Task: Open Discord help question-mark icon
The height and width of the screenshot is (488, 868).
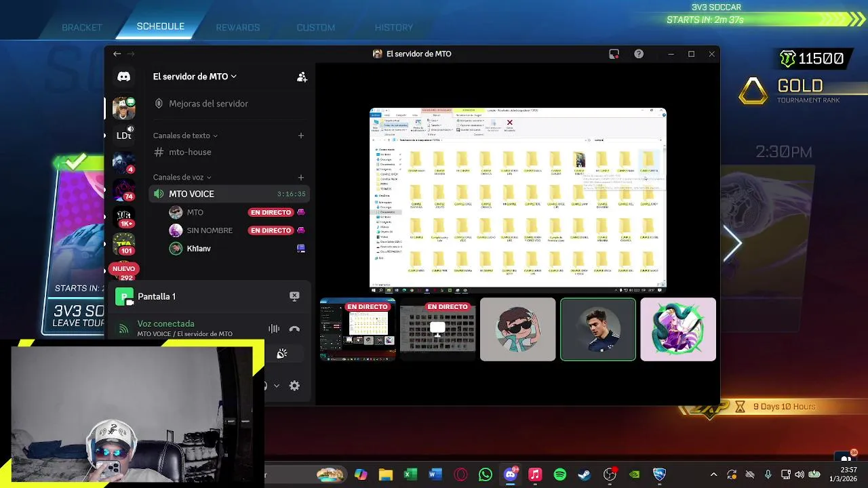Action: click(x=639, y=54)
